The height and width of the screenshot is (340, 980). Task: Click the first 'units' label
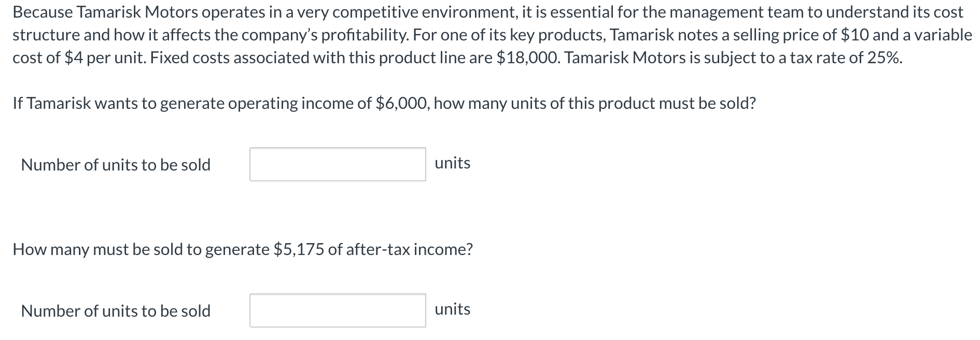pos(452,163)
